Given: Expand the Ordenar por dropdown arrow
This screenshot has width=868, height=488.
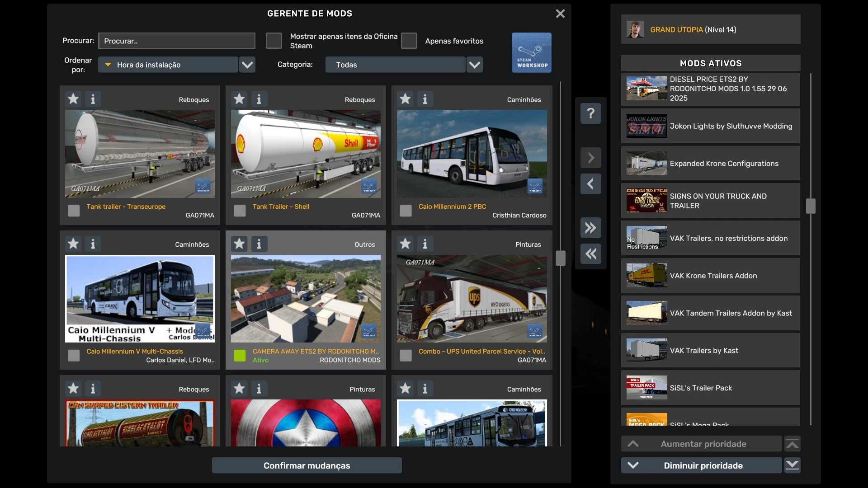Looking at the screenshot, I should (x=247, y=65).
